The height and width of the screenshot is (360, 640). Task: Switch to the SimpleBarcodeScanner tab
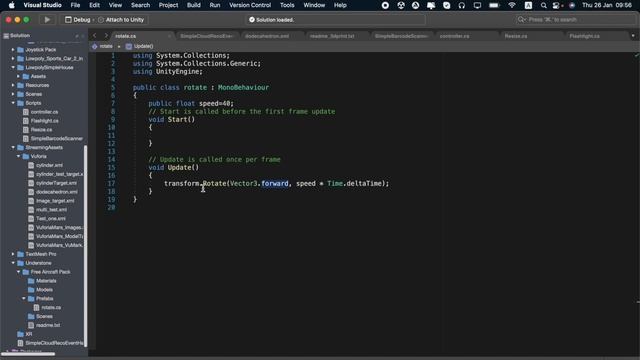pyautogui.click(x=401, y=36)
